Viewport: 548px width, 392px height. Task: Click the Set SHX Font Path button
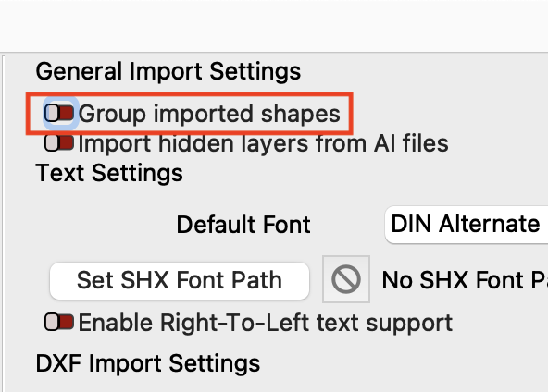[x=180, y=280]
